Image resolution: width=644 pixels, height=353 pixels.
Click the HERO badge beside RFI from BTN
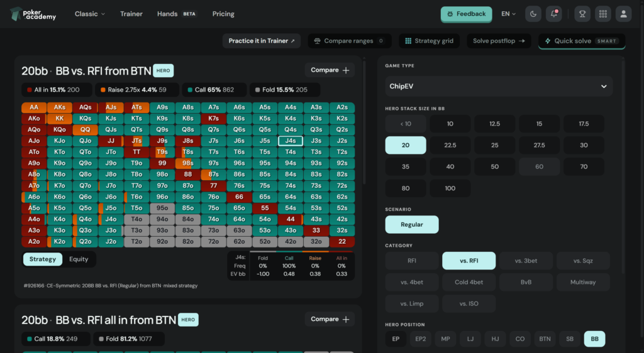point(163,70)
